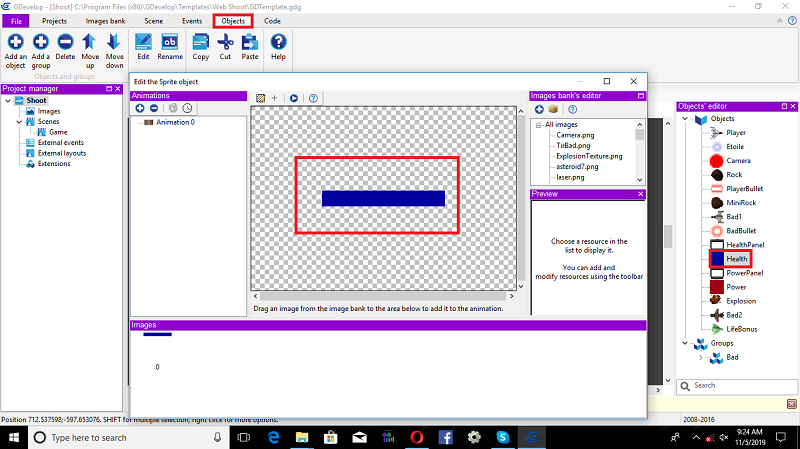Switch to the Projects ribbon tab

click(x=54, y=21)
